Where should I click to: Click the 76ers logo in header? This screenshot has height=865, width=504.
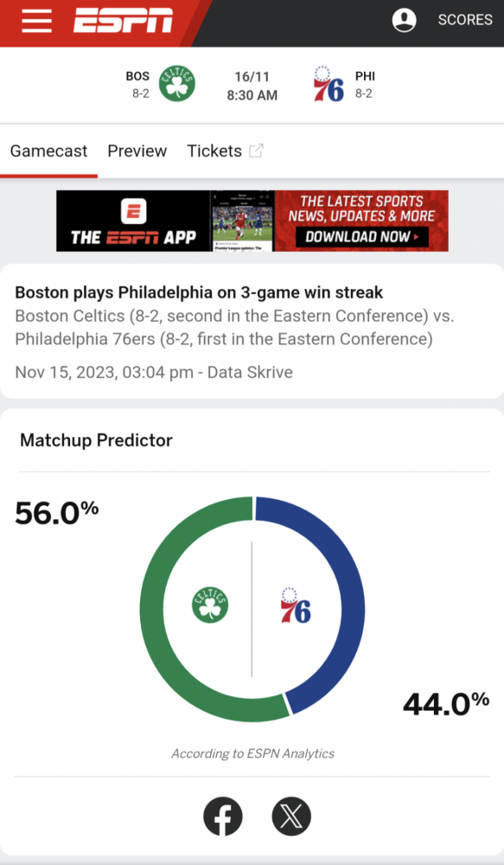tap(329, 84)
